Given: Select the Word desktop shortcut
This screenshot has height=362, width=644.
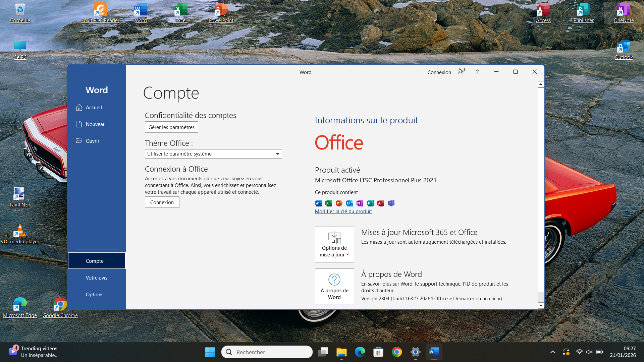Looking at the screenshot, I should (x=141, y=13).
